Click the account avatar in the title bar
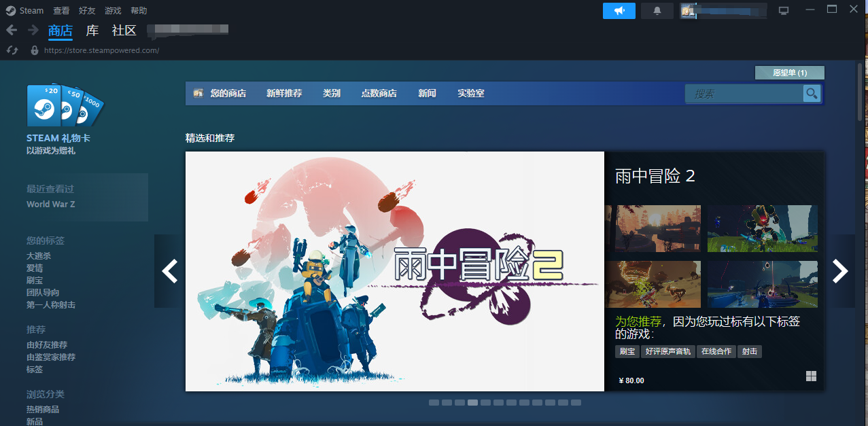This screenshot has height=426, width=868. pos(688,11)
